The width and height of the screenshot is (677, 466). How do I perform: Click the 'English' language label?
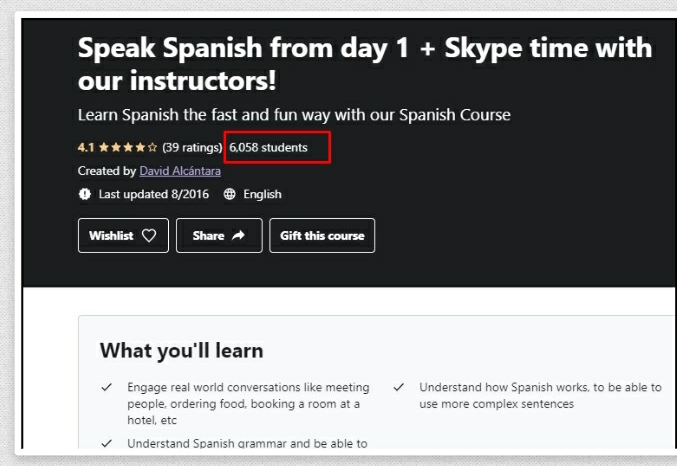click(x=262, y=194)
